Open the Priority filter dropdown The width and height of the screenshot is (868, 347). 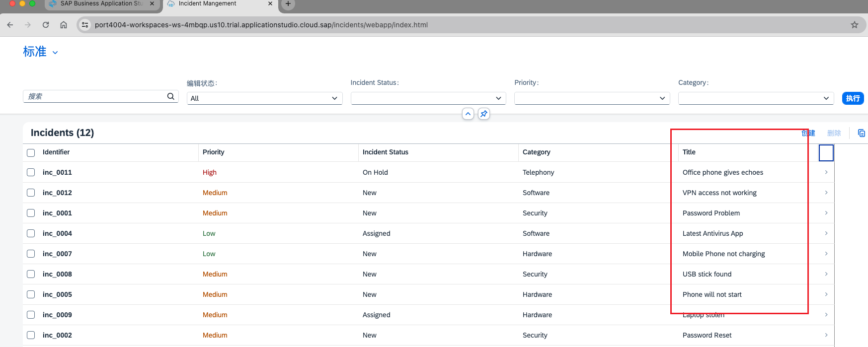tap(662, 98)
